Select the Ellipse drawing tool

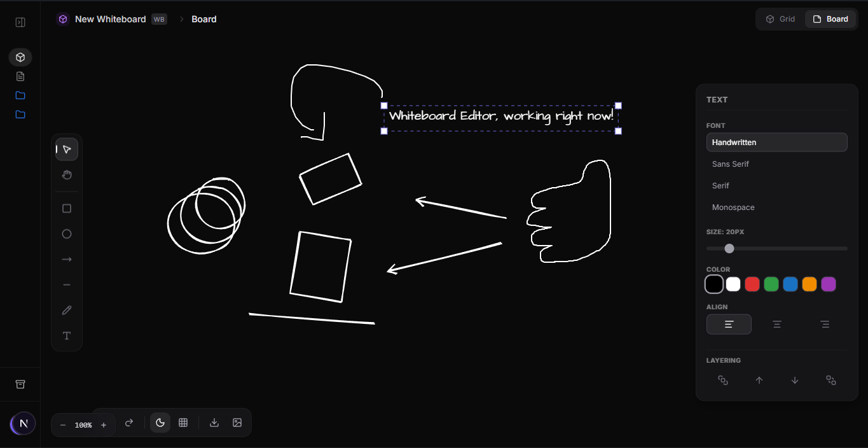[67, 234]
